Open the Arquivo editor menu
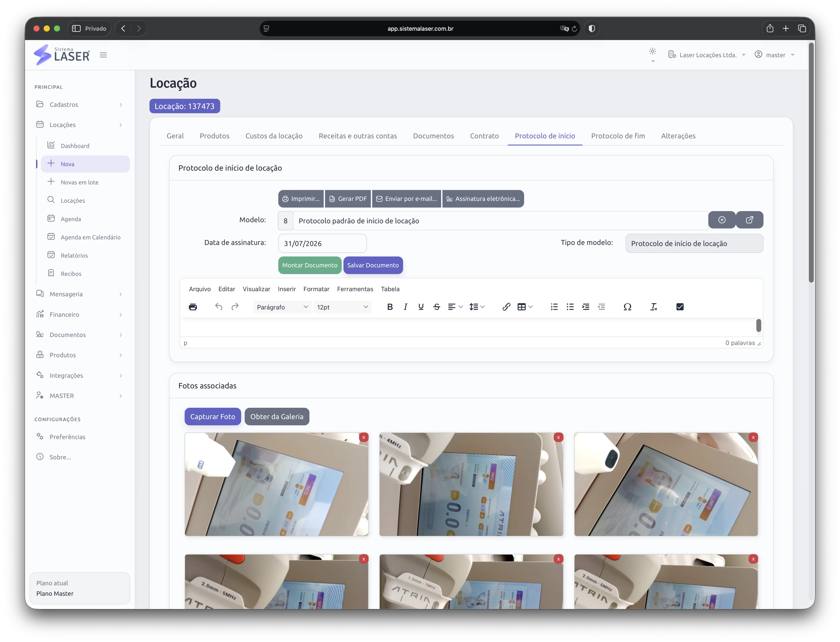The height and width of the screenshot is (642, 840). point(200,289)
